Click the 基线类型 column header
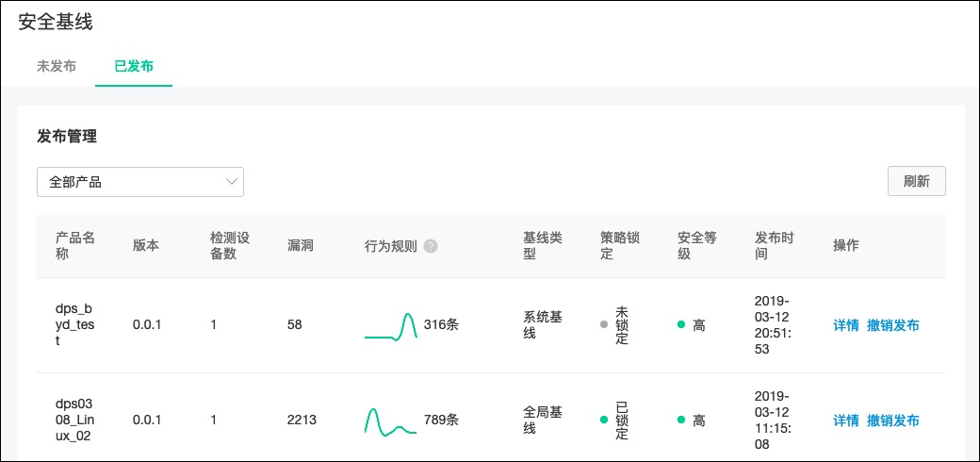The height and width of the screenshot is (462, 980). click(543, 246)
